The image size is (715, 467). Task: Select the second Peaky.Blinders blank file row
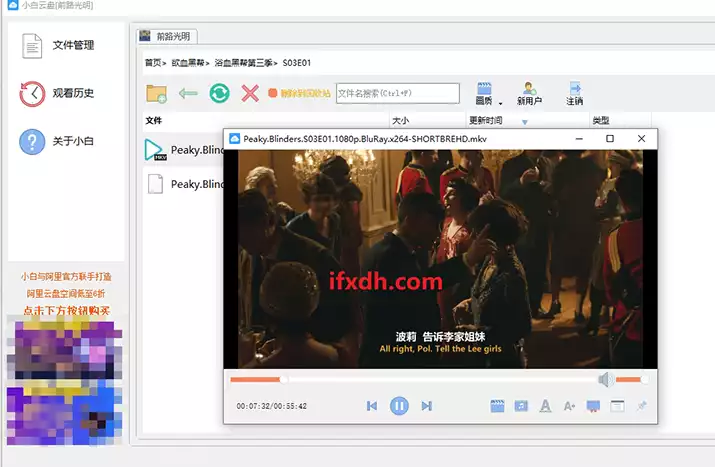click(184, 184)
